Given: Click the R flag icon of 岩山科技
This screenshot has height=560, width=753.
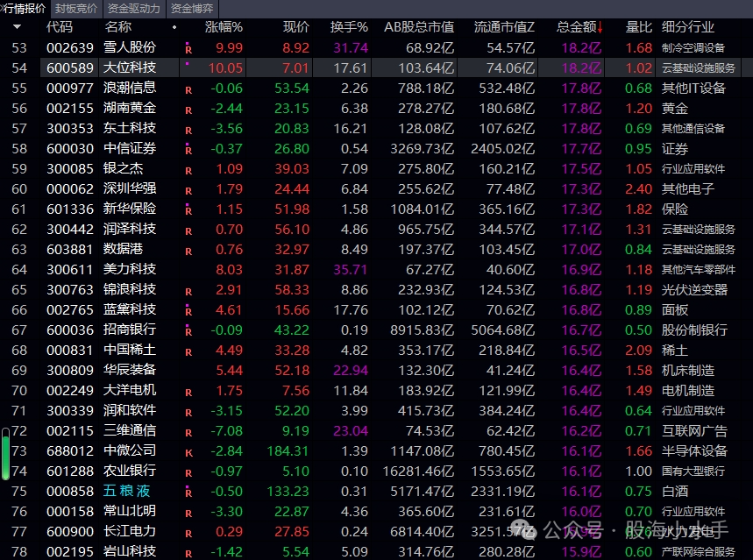Looking at the screenshot, I should (188, 554).
